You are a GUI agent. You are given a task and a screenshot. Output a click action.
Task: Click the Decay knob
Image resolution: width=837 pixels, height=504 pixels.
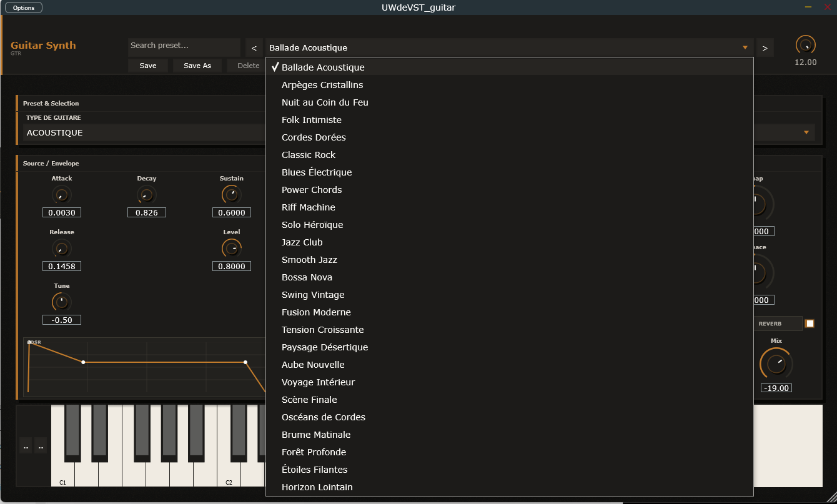click(146, 194)
